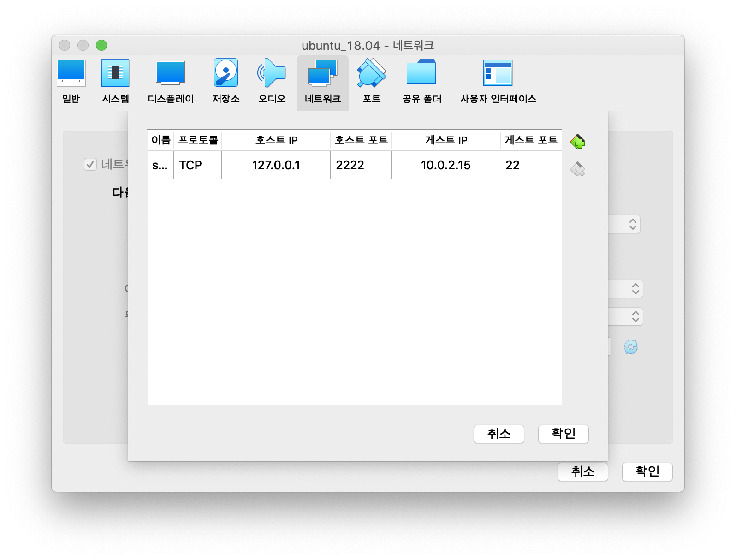Click the MAC address refresh icon
This screenshot has height=560, width=736.
point(631,347)
